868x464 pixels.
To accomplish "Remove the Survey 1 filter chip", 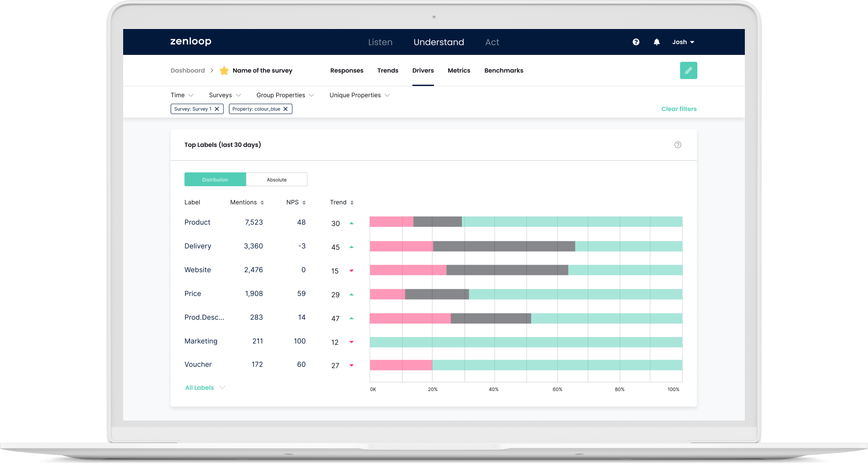I will pyautogui.click(x=217, y=109).
